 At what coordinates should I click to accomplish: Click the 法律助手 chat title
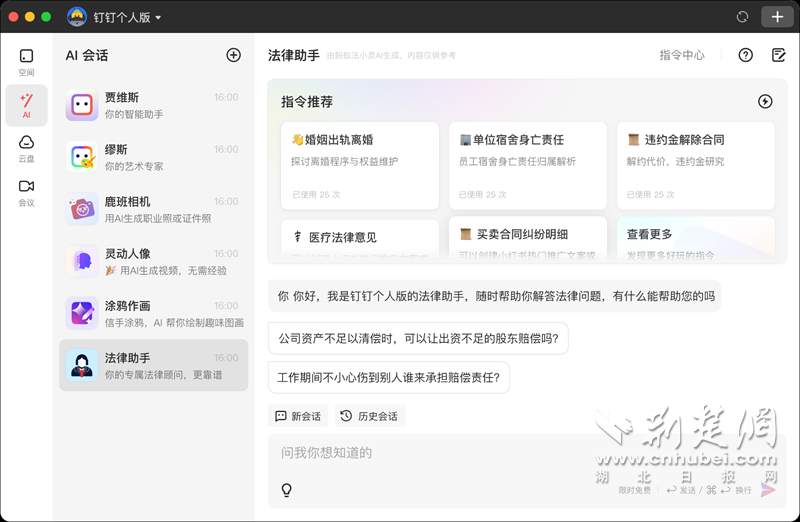294,55
